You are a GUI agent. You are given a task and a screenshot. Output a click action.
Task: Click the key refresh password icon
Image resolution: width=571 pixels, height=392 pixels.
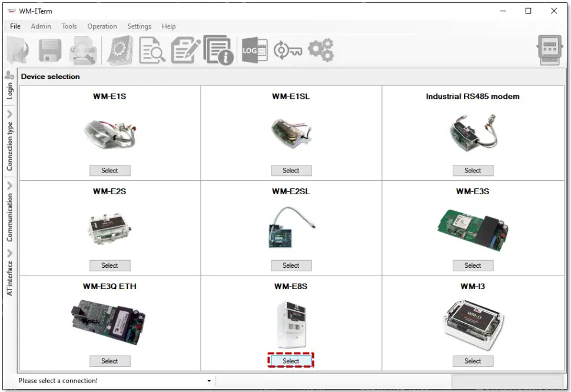pyautogui.click(x=288, y=50)
